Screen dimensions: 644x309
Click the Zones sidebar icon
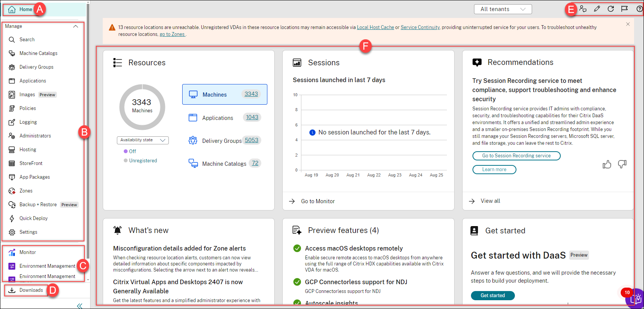(x=12, y=191)
